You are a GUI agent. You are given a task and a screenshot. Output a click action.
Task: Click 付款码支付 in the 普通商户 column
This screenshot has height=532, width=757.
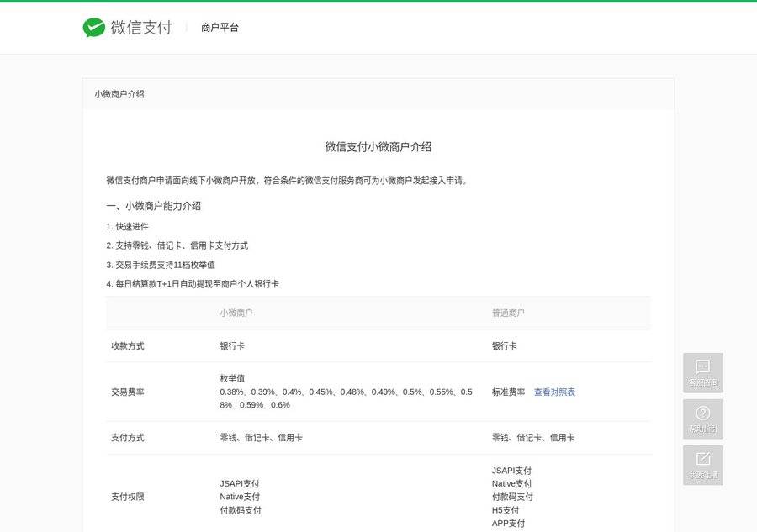tap(512, 497)
